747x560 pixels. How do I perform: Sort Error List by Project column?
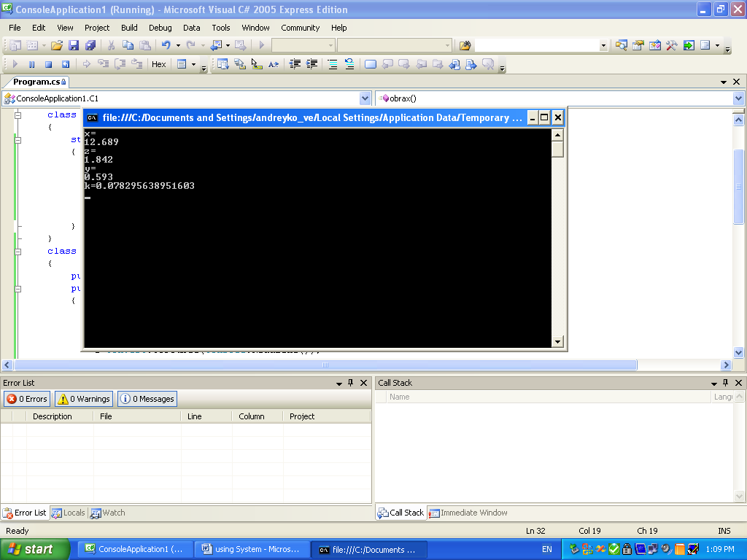coord(327,416)
